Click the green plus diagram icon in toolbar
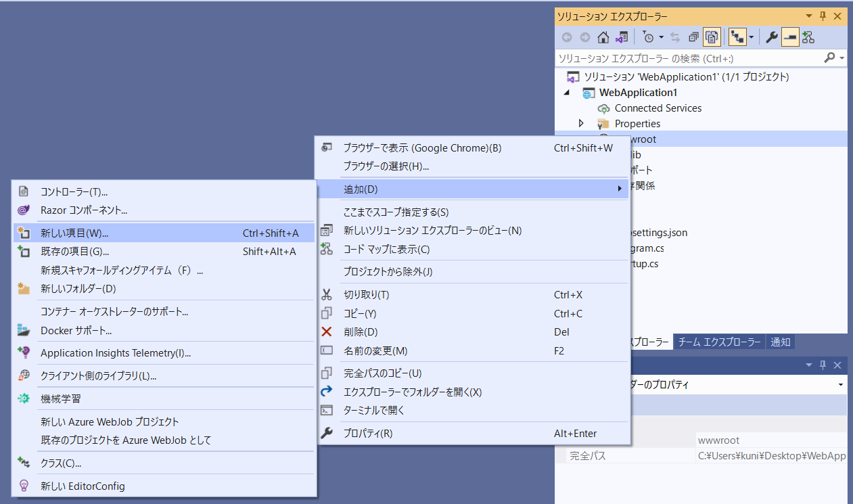 click(808, 38)
